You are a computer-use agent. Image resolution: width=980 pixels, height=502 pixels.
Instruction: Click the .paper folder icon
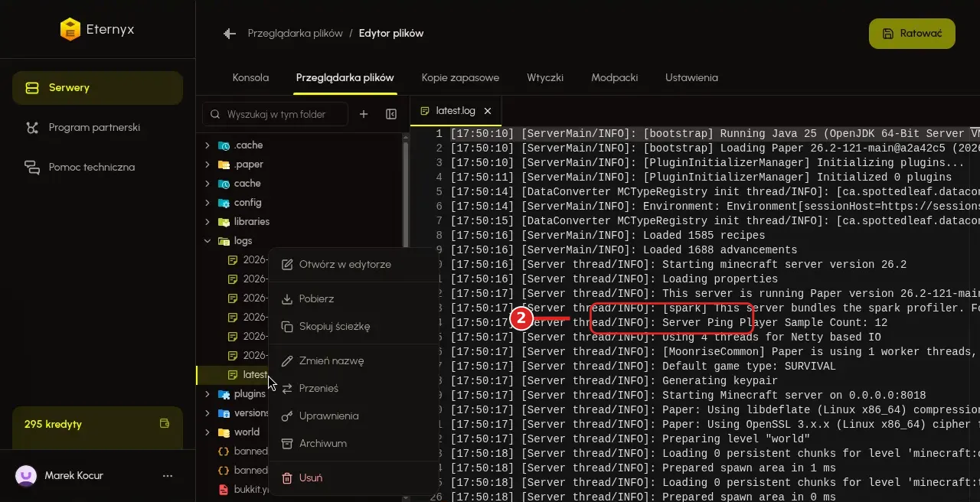(x=224, y=165)
